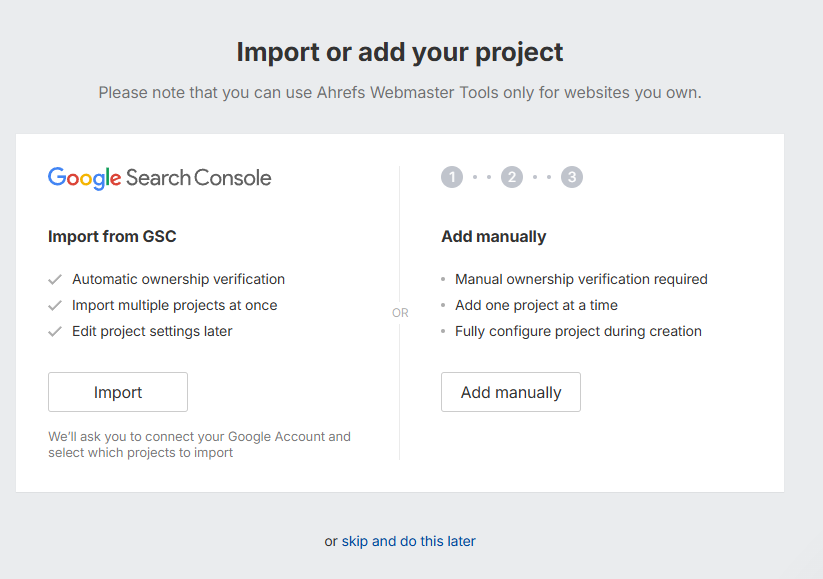Viewport: 823px width, 579px height.
Task: Click checkmark beside Edit project settings later
Action: (x=55, y=332)
